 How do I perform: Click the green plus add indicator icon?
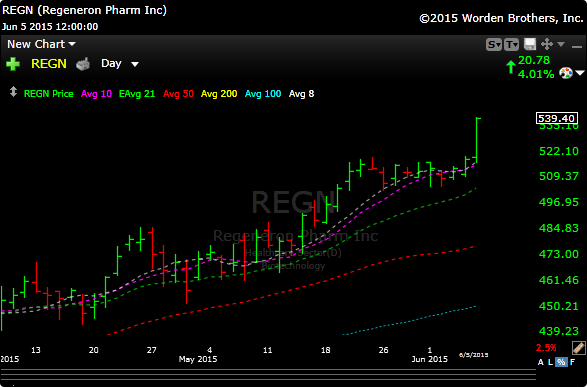pos(13,64)
